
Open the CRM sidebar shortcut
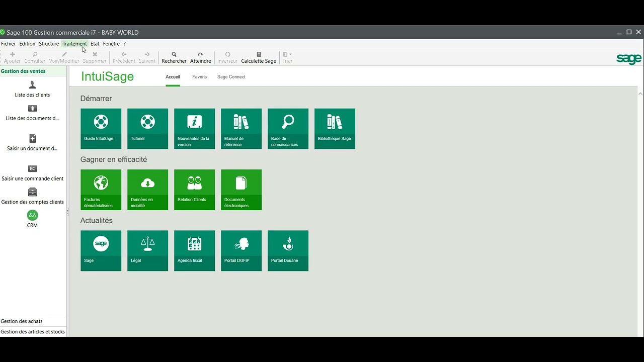(x=32, y=219)
